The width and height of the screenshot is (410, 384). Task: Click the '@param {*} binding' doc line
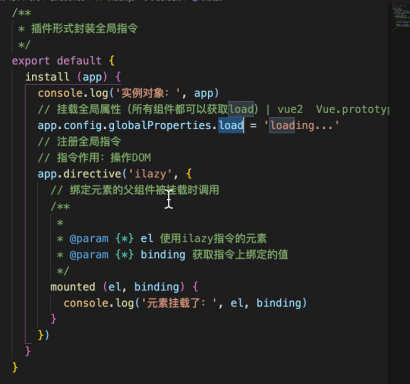173,255
